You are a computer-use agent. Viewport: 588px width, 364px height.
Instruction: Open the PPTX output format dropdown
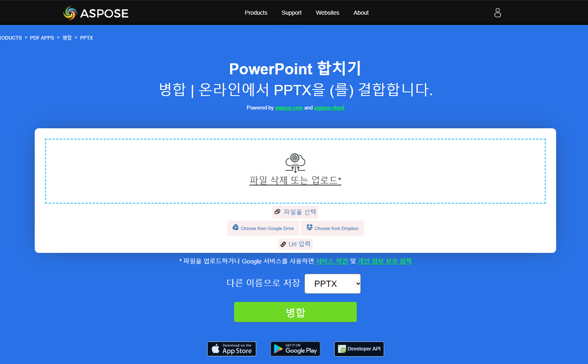pyautogui.click(x=332, y=284)
